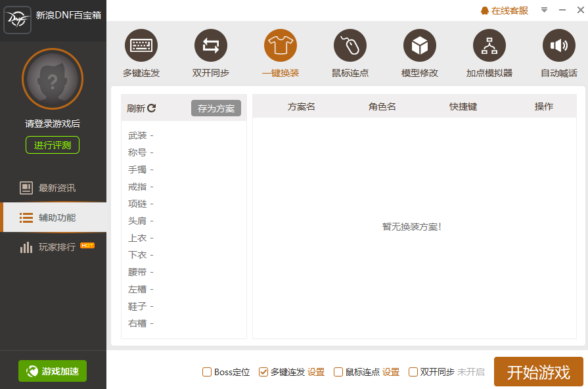Open the 鼠标连点 mouse tool
Image resolution: width=588 pixels, height=389 pixels.
point(350,45)
